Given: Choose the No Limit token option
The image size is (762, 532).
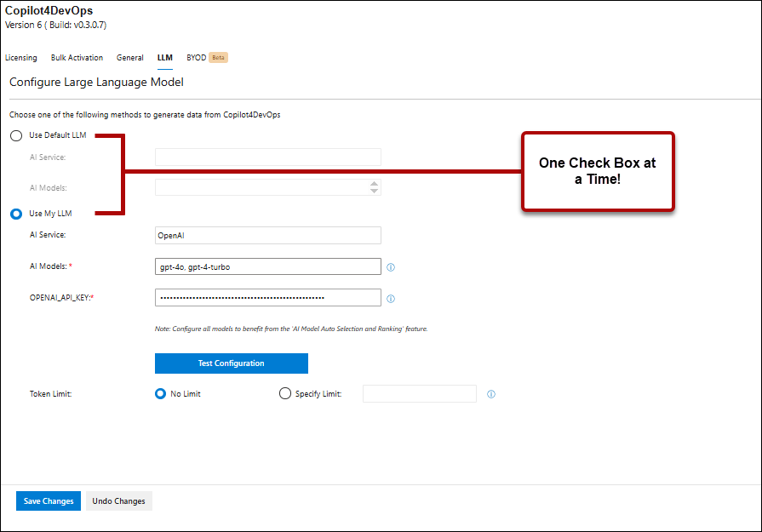Looking at the screenshot, I should [160, 394].
